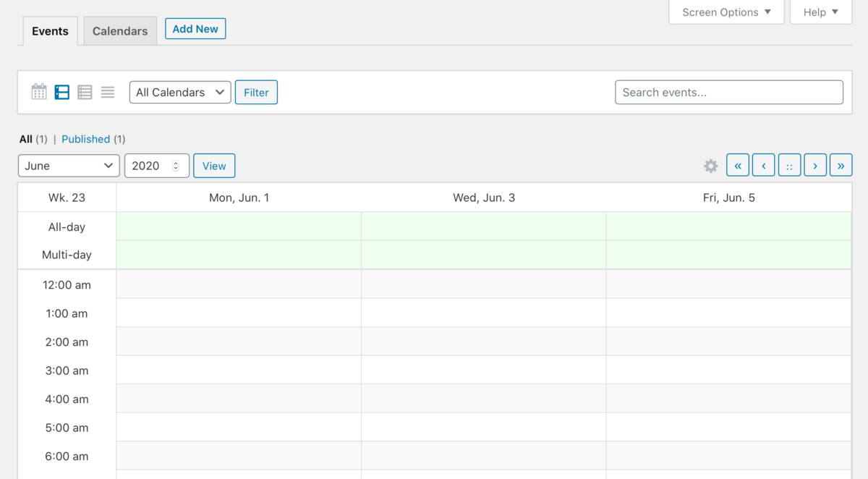The image size is (868, 479).
Task: Click the Mon, Jun. 1 column header
Action: (x=239, y=198)
